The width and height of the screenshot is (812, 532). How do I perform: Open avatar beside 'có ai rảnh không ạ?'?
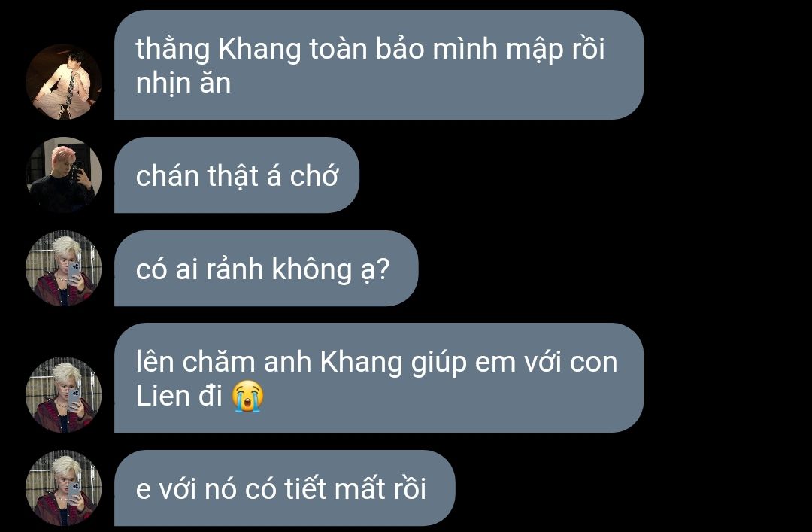pyautogui.click(x=64, y=268)
